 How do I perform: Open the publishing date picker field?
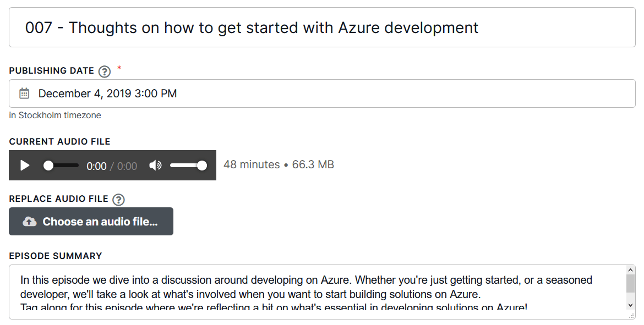(x=322, y=93)
